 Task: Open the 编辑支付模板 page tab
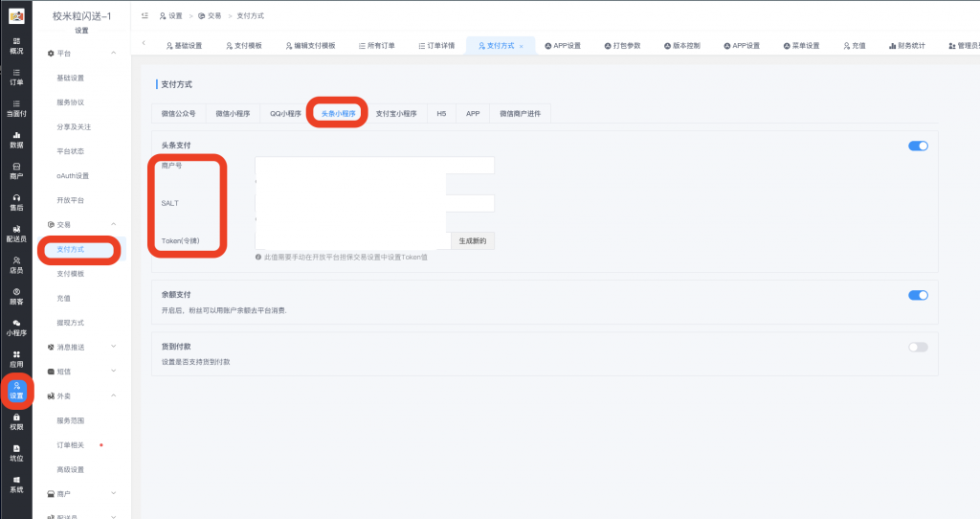point(310,46)
